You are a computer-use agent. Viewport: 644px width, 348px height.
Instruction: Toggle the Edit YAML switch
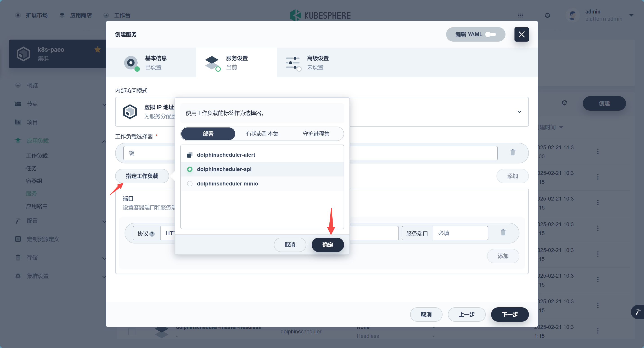[x=490, y=34]
